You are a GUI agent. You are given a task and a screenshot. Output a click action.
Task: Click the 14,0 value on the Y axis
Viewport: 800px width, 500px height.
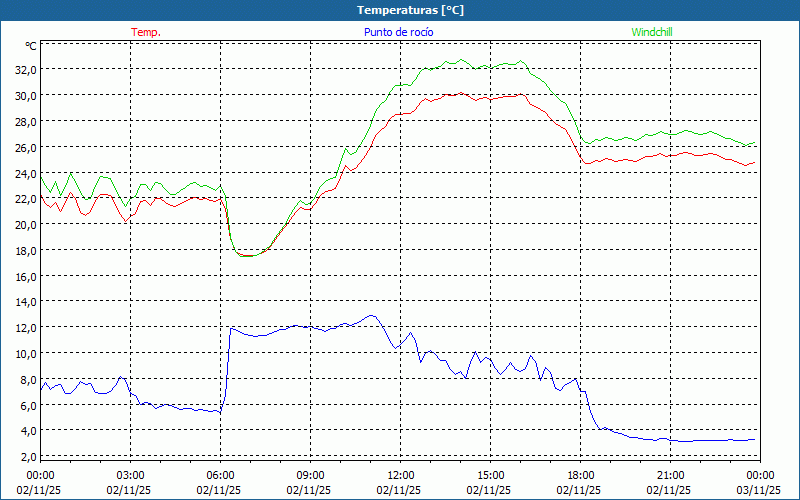click(25, 301)
